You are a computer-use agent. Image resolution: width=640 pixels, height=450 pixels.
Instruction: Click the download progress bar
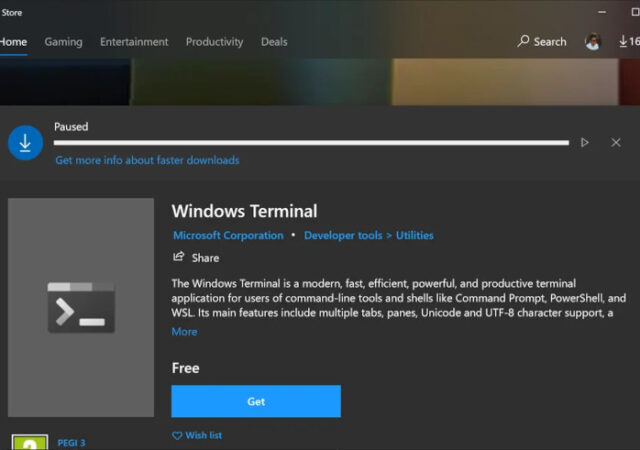311,143
